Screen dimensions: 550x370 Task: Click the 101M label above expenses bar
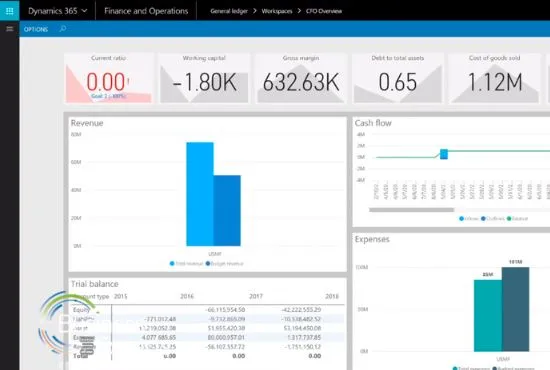click(x=515, y=262)
